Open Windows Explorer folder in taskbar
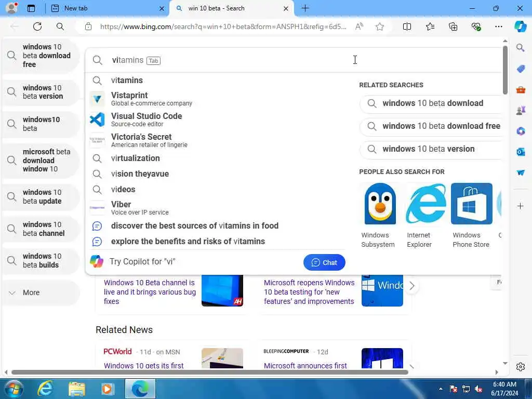This screenshot has width=532, height=399. click(77, 389)
